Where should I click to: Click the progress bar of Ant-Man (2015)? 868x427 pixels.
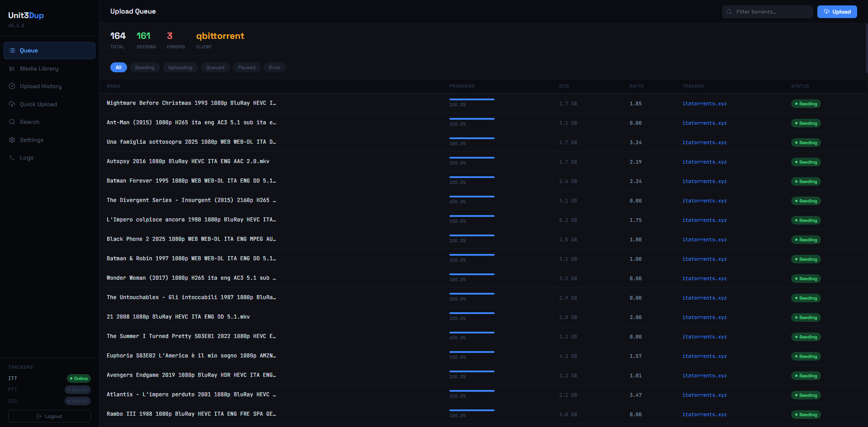pos(471,119)
